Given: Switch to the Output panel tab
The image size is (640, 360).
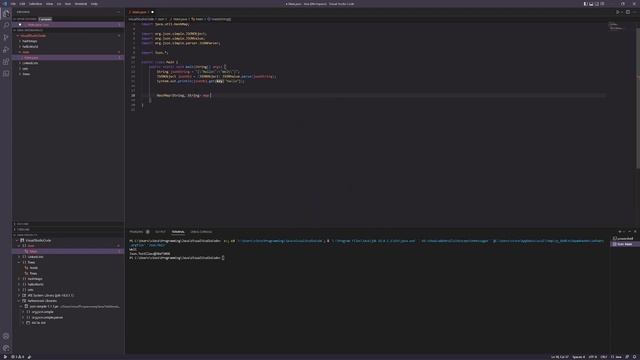Looking at the screenshot, I should [160, 232].
